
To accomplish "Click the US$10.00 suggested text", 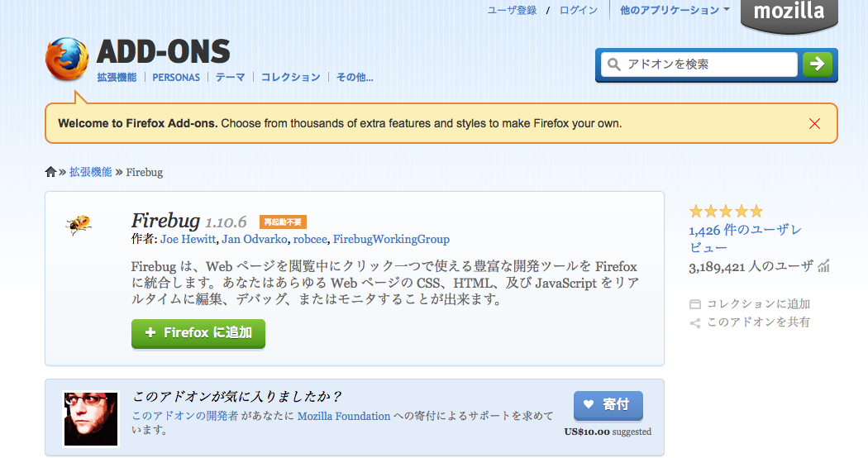I will click(x=608, y=432).
